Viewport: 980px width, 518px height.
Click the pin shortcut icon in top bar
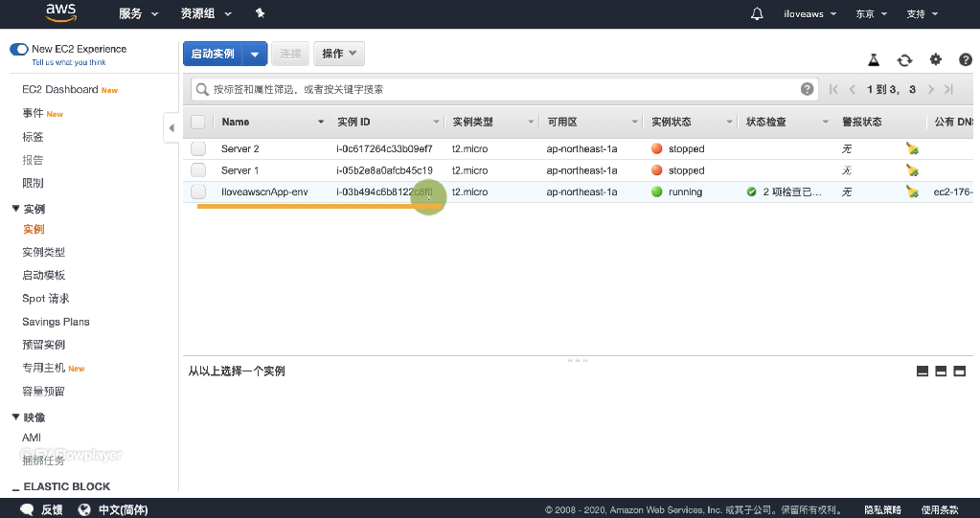coord(260,13)
